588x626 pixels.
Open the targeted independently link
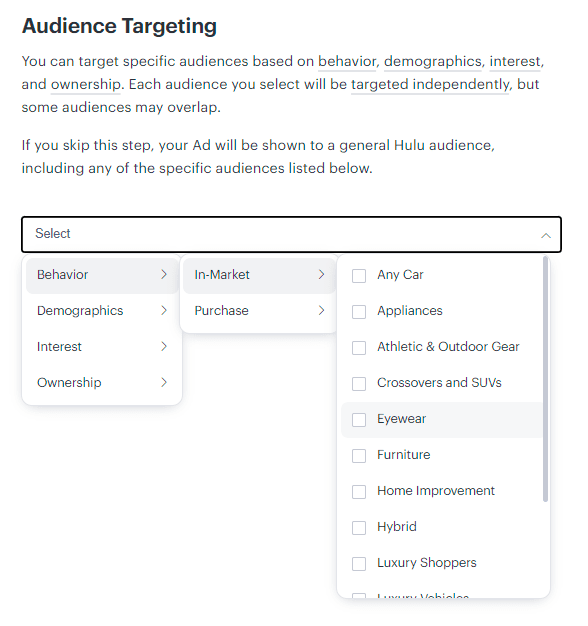(430, 84)
